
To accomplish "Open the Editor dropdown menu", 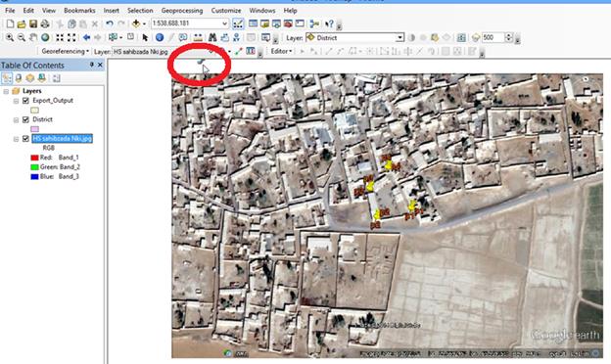I will (281, 52).
